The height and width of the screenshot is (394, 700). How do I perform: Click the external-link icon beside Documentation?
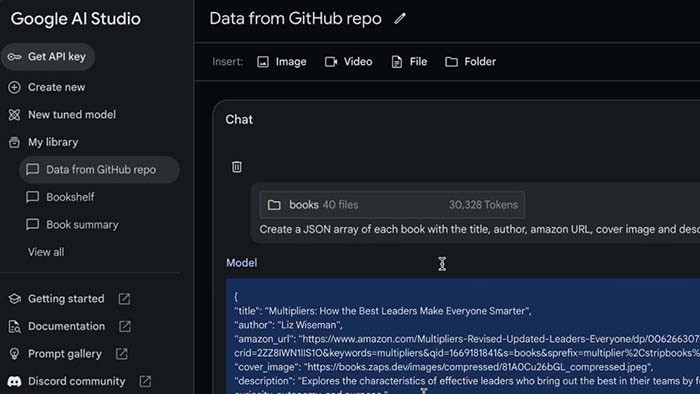[125, 326]
